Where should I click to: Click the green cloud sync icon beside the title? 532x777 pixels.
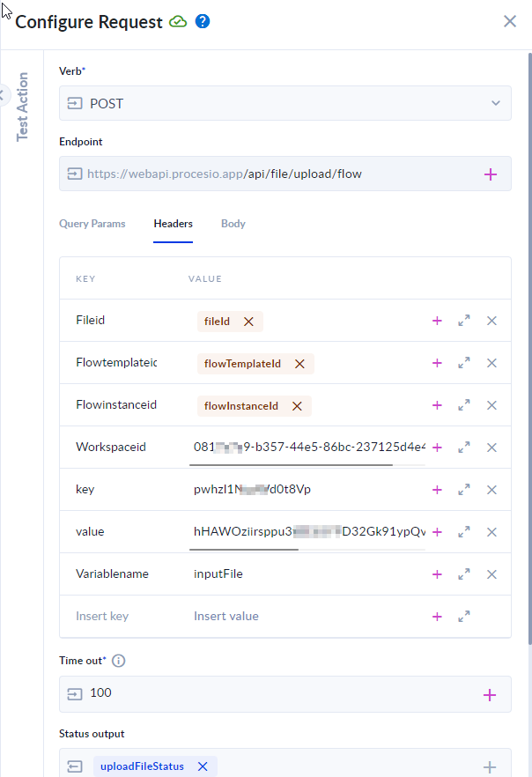177,20
